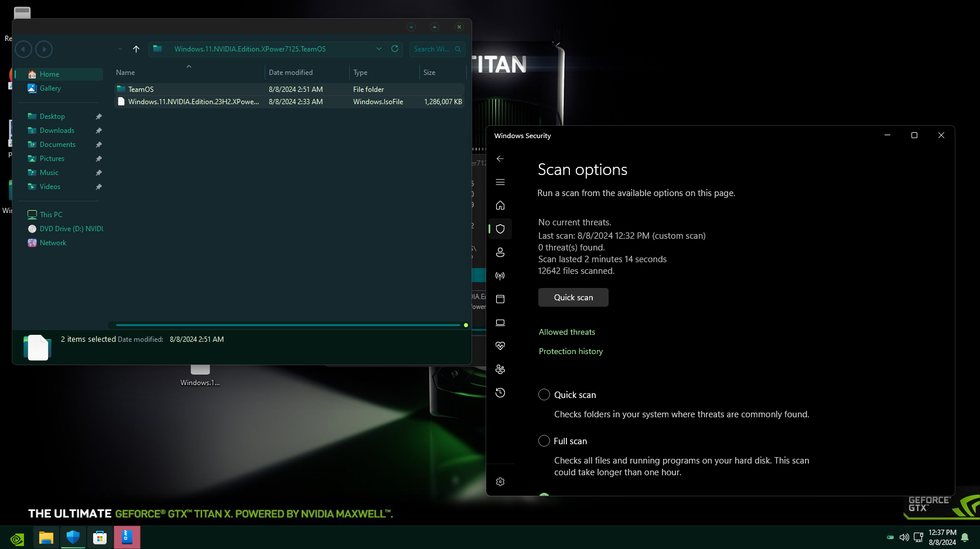Open recent locations dropdown in File Explorer
980x549 pixels.
click(x=120, y=49)
